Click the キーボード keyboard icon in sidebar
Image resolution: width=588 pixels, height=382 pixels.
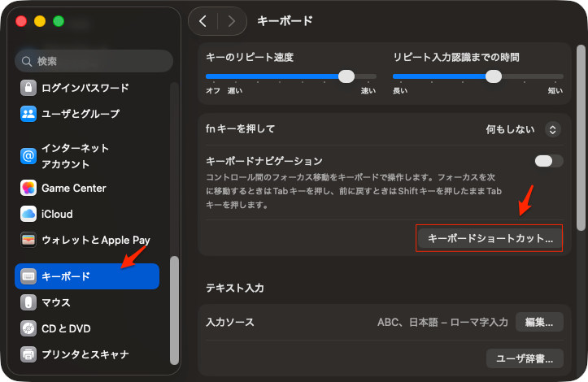[28, 276]
